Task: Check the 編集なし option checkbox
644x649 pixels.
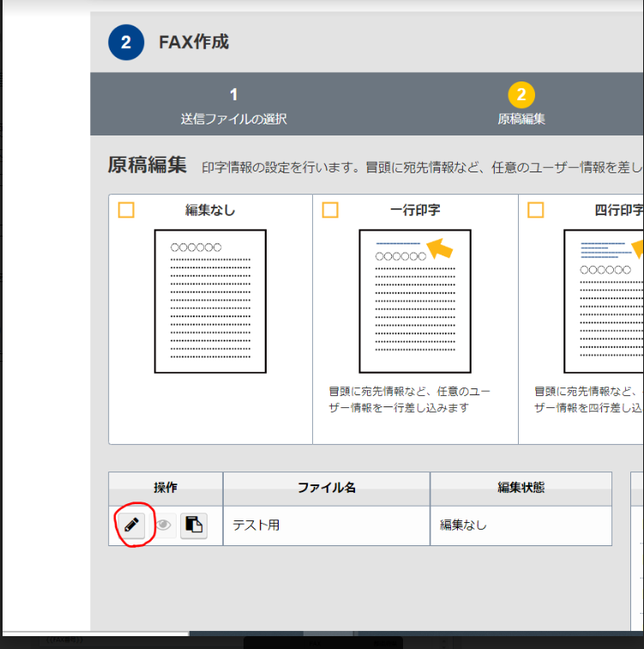Action: tap(126, 210)
